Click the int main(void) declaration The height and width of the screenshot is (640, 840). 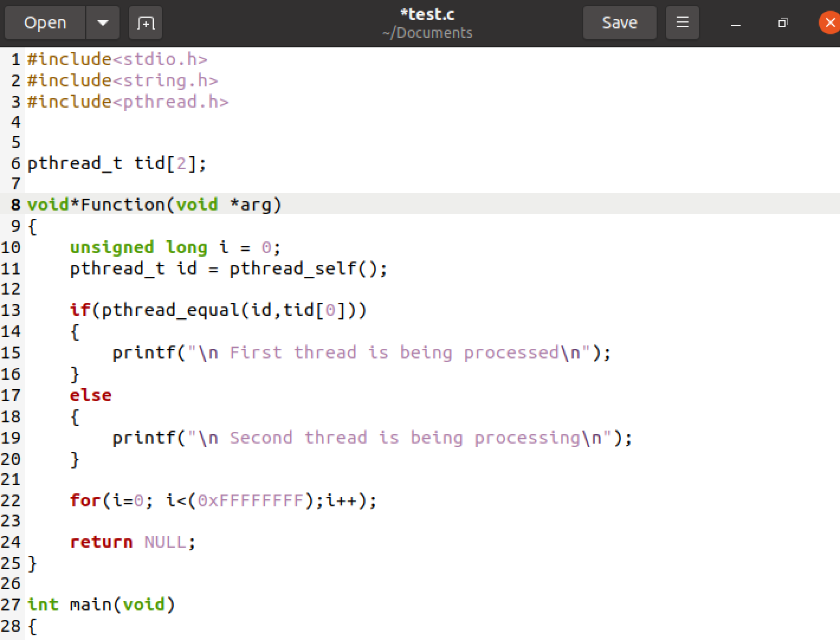[101, 605]
